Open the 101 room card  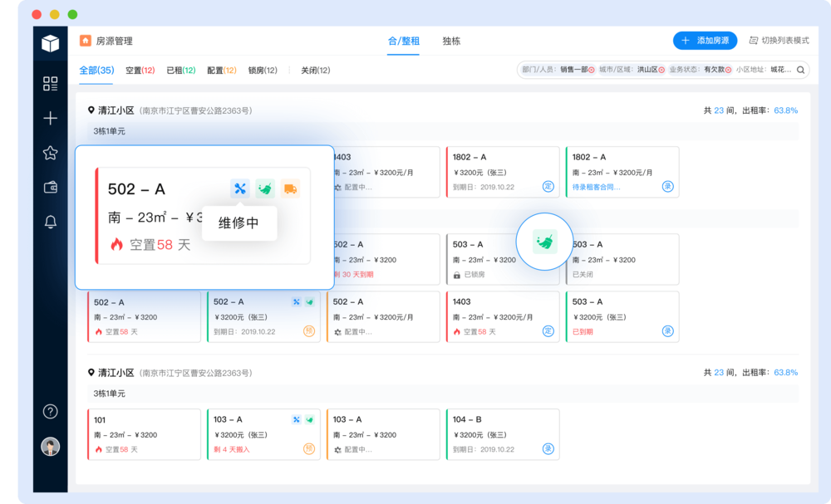click(144, 434)
